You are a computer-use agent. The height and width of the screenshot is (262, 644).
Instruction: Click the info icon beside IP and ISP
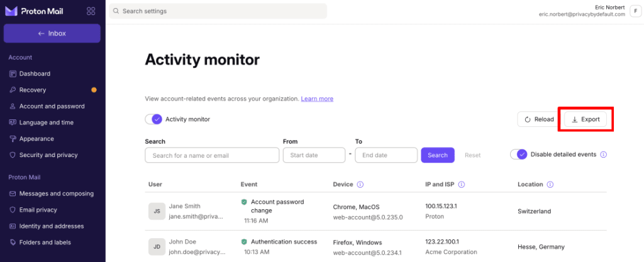coord(461,185)
